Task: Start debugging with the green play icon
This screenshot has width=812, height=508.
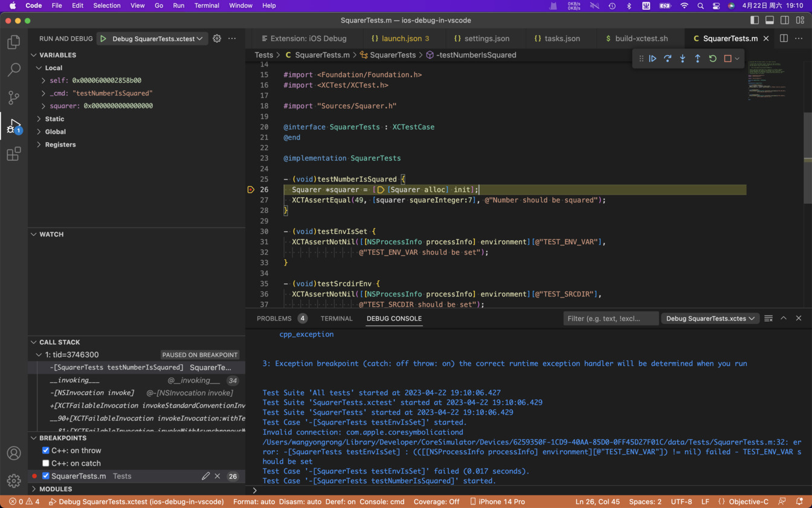Action: [103, 38]
